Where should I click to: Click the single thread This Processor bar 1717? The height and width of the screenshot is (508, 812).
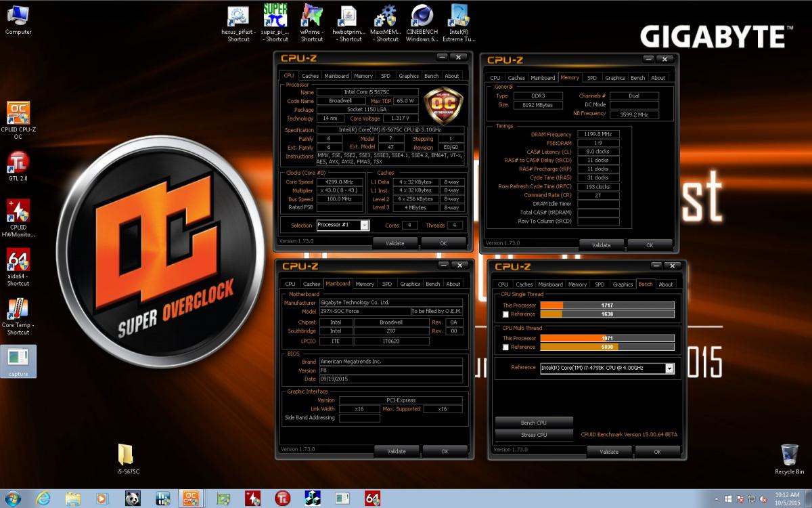point(607,305)
